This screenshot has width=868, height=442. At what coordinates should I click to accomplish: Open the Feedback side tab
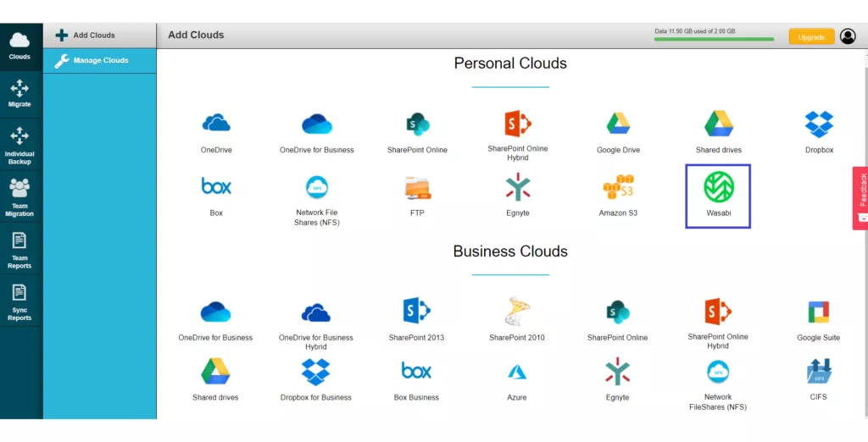click(x=861, y=197)
